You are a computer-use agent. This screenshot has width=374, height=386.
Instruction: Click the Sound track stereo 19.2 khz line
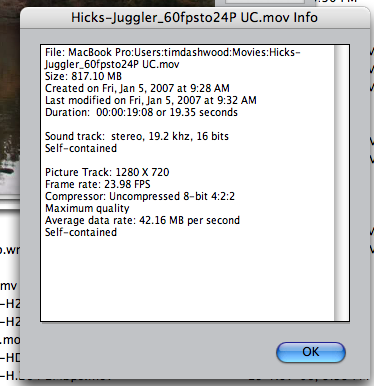point(137,136)
